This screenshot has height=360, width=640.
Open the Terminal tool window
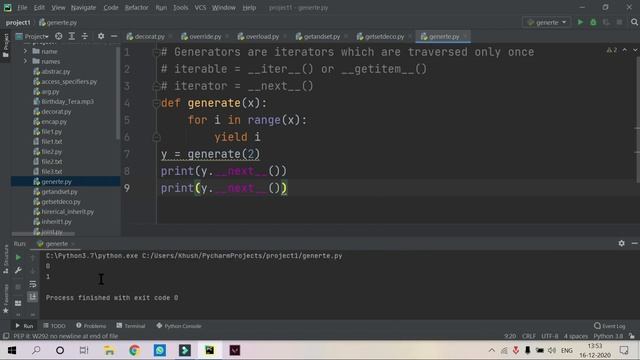(131, 326)
